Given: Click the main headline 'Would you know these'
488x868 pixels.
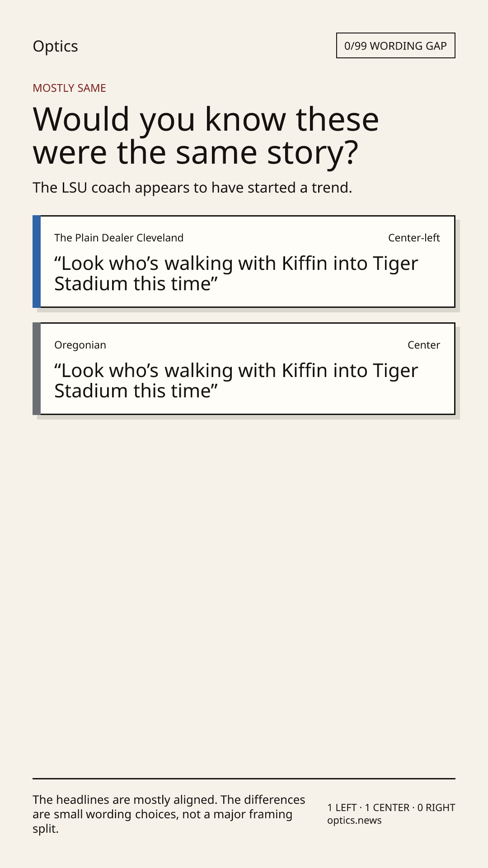Looking at the screenshot, I should coord(206,119).
